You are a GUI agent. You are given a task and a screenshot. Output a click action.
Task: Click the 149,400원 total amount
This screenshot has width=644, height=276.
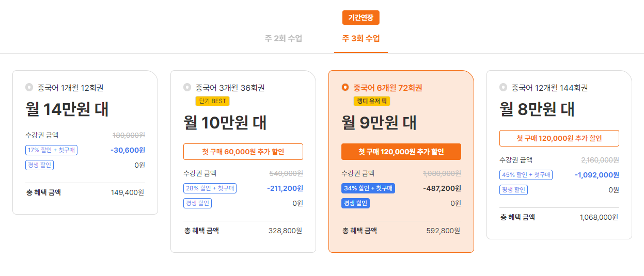(x=128, y=192)
